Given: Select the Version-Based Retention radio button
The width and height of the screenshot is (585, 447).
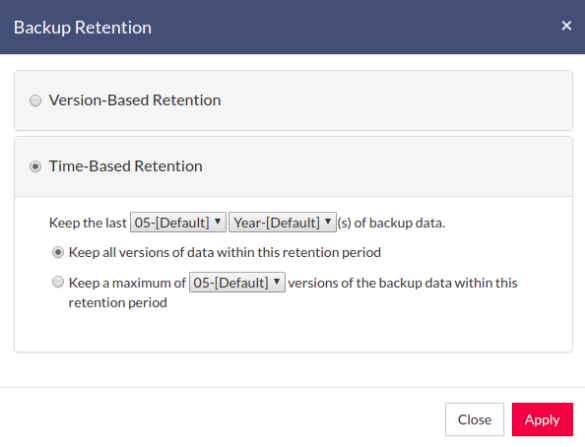Looking at the screenshot, I should (35, 100).
